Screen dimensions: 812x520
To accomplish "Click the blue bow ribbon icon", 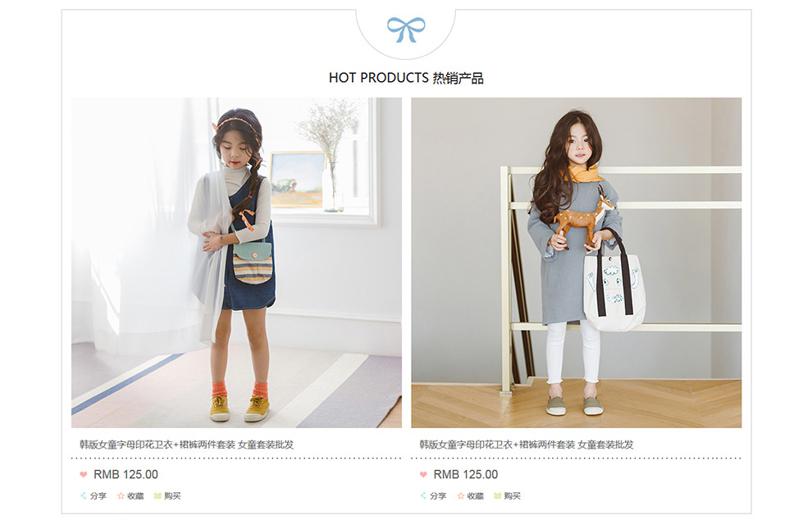I will click(406, 30).
